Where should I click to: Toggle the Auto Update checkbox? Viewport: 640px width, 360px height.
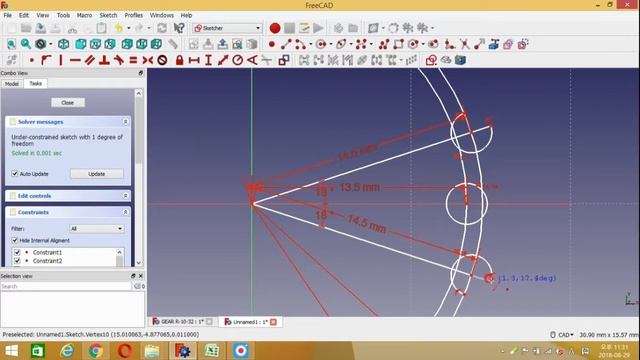tap(15, 174)
